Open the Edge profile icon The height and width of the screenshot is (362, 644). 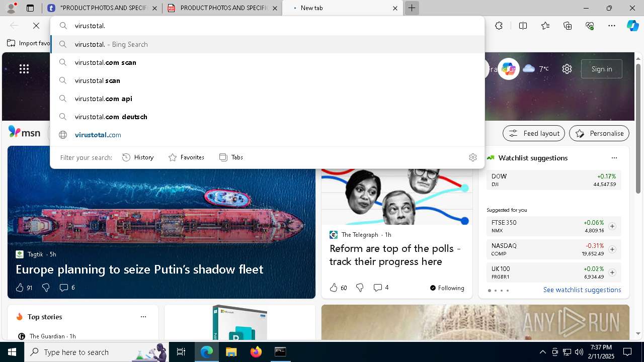12,8
